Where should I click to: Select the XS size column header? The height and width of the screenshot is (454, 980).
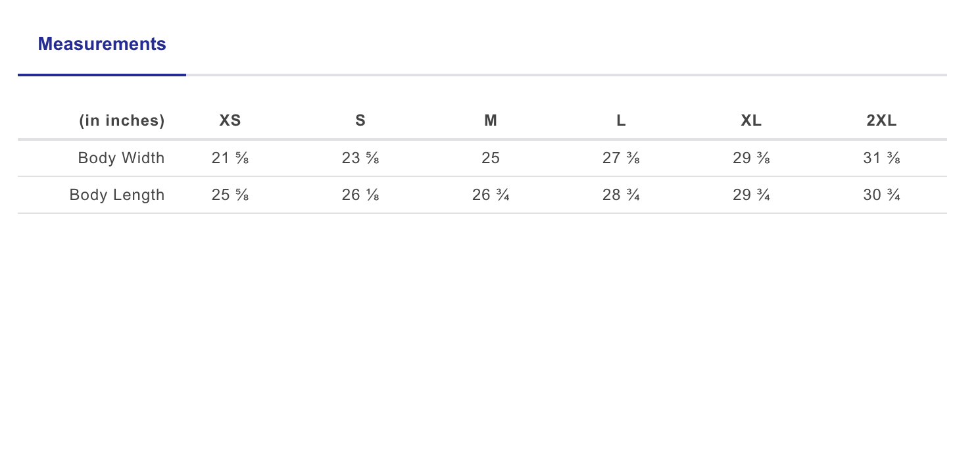(230, 121)
